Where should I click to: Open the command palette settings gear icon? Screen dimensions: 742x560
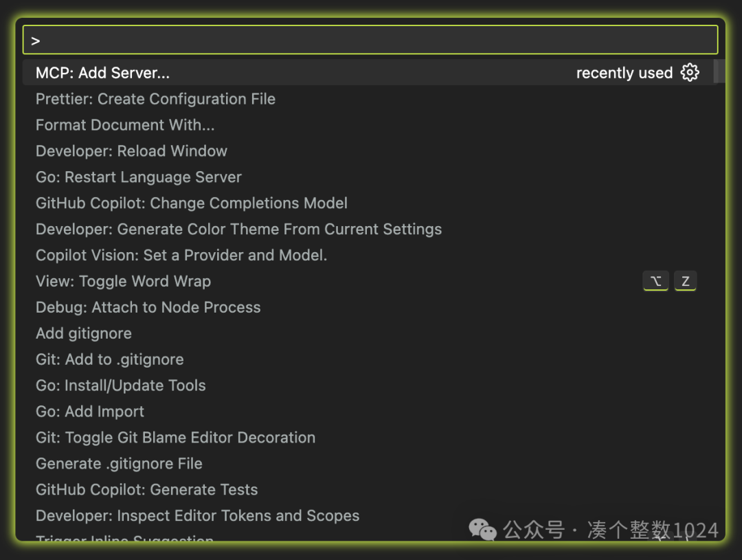click(x=690, y=72)
